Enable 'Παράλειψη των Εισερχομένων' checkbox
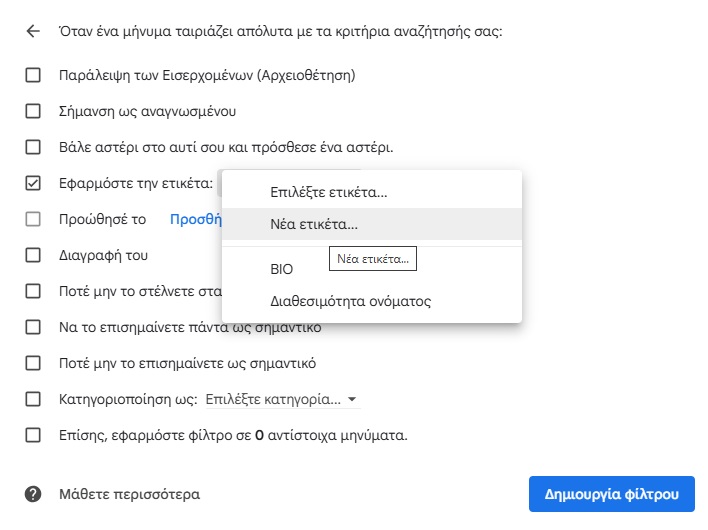 pos(33,75)
